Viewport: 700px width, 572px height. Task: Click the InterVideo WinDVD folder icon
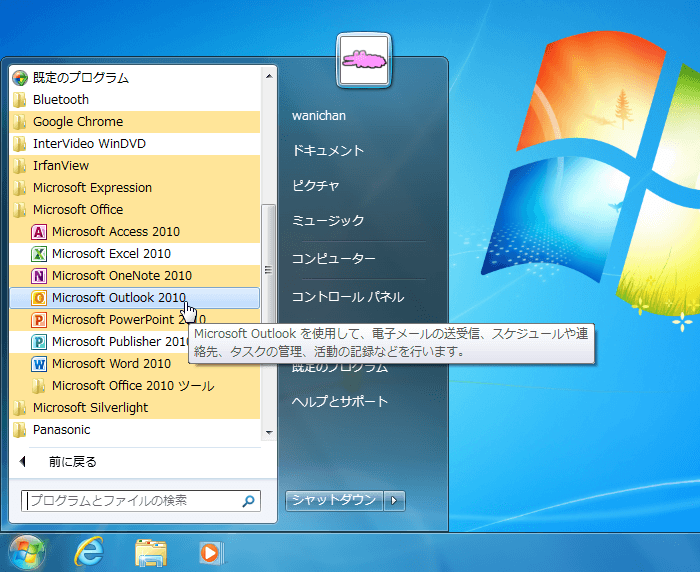coord(20,144)
